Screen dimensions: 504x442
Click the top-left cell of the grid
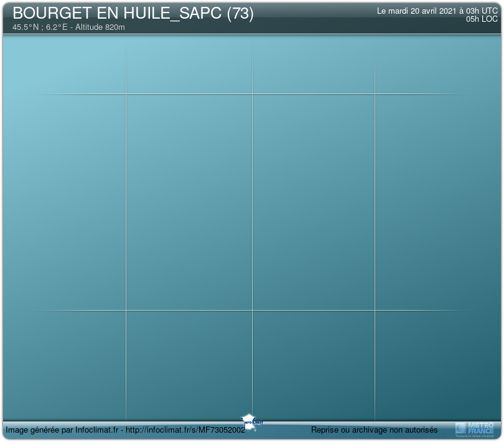tap(65, 64)
